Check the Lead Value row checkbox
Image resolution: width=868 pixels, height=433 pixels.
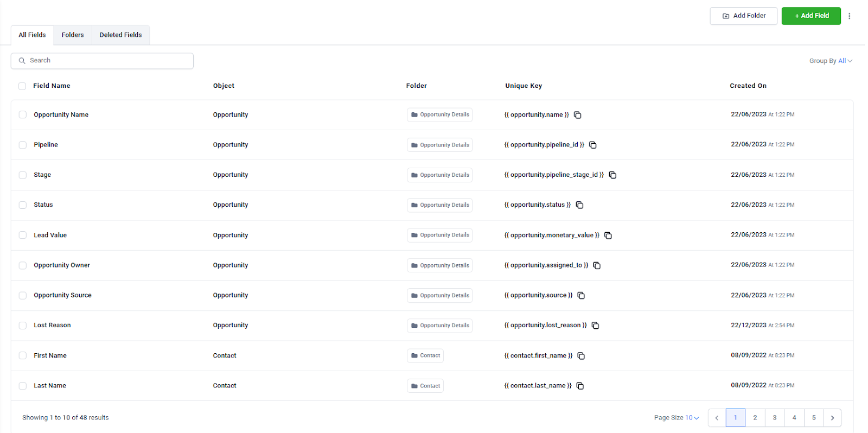pyautogui.click(x=23, y=235)
